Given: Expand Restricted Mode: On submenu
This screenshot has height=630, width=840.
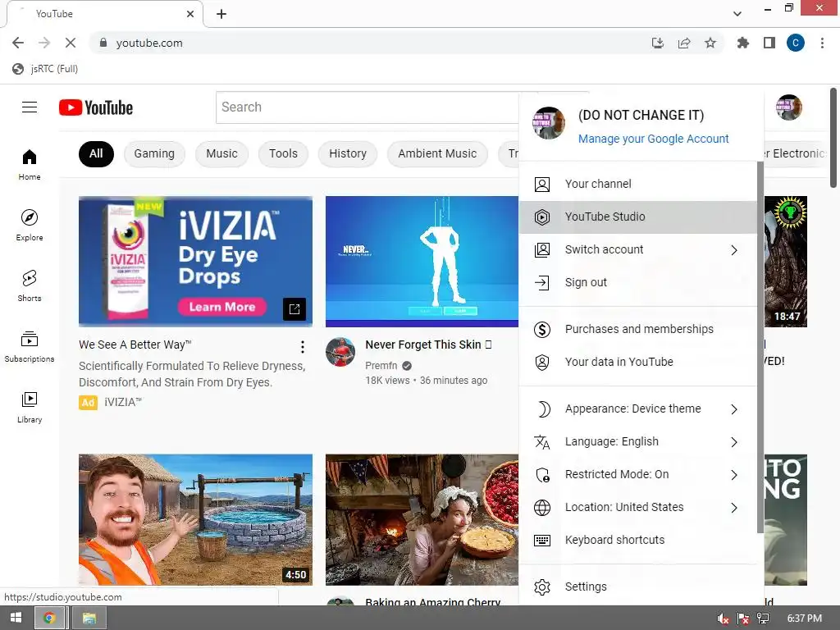Looking at the screenshot, I should (734, 475).
